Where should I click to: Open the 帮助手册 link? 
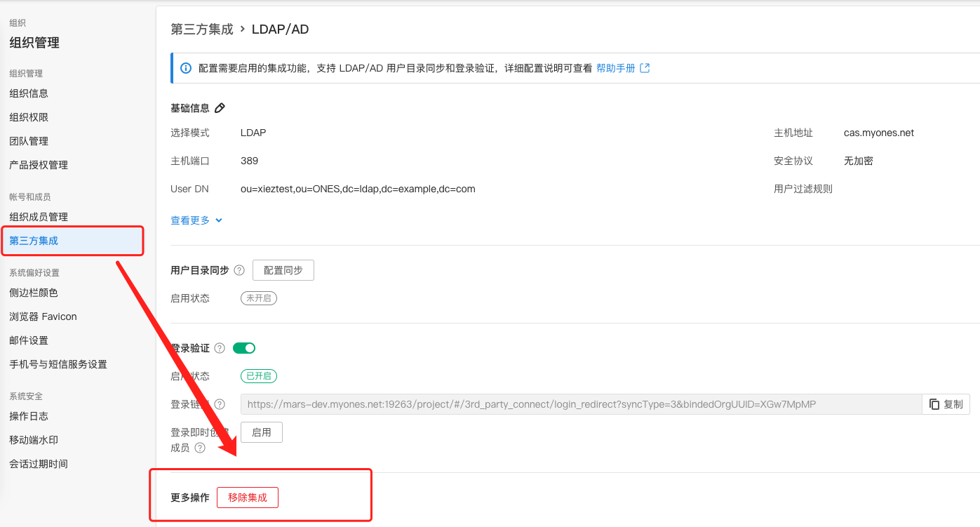pyautogui.click(x=623, y=68)
